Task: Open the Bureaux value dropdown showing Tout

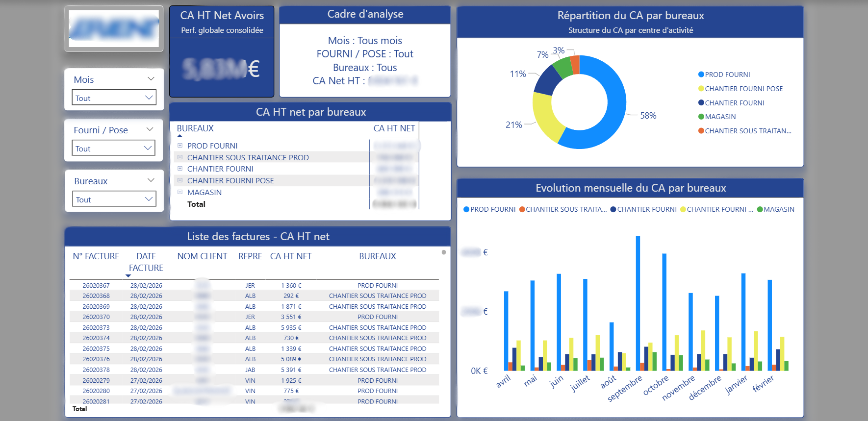Action: point(114,199)
